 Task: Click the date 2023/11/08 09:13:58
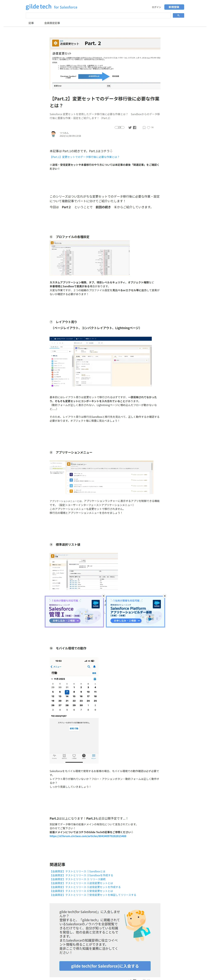pos(70,136)
